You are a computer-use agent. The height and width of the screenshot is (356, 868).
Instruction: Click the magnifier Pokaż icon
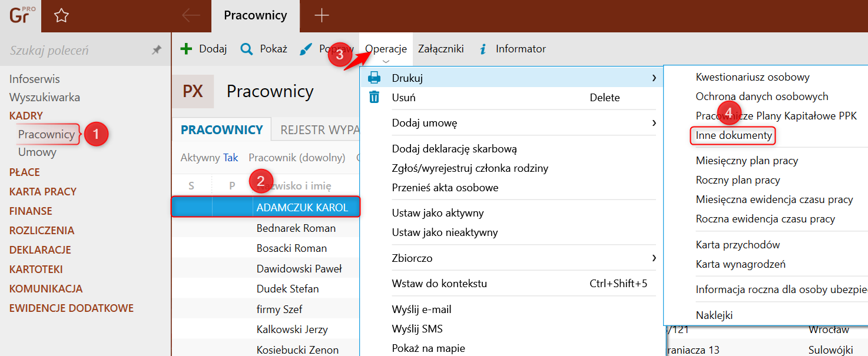(247, 49)
